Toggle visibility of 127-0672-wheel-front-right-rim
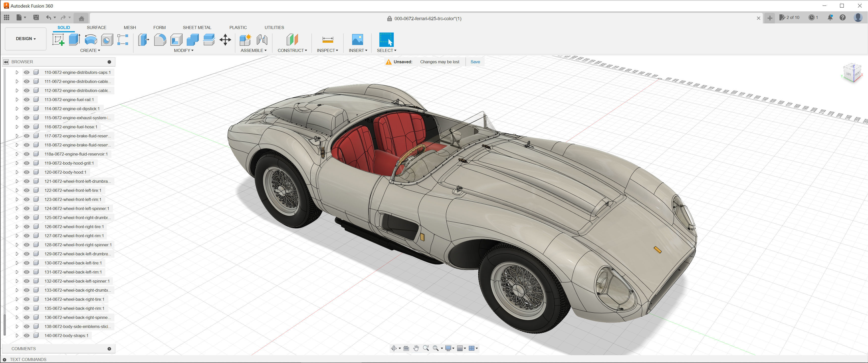 pyautogui.click(x=26, y=236)
